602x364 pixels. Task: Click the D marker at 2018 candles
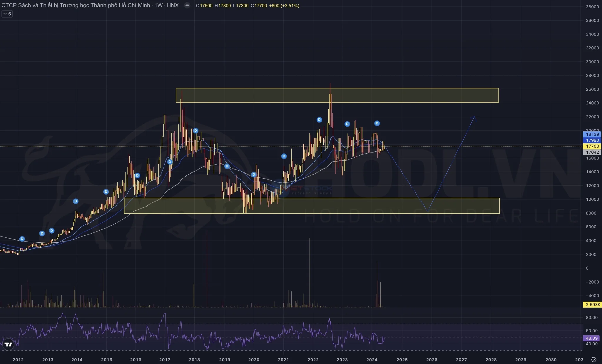(x=195, y=131)
